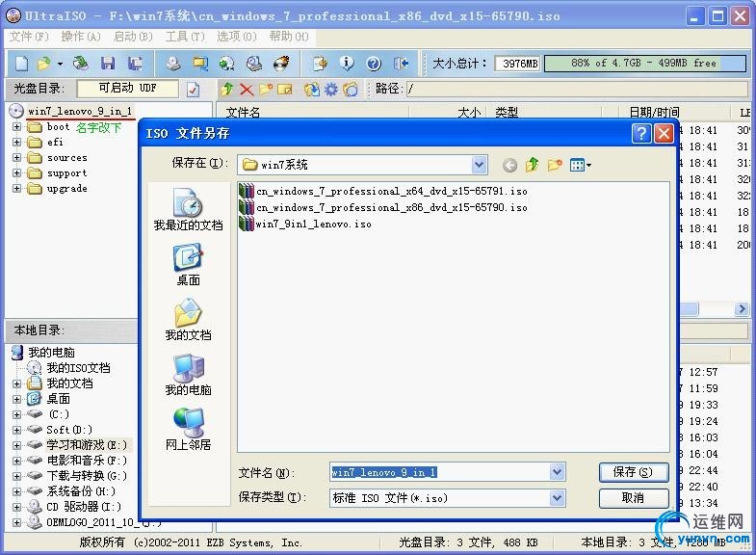Click the 取消 button
This screenshot has height=555, width=756.
pos(634,498)
